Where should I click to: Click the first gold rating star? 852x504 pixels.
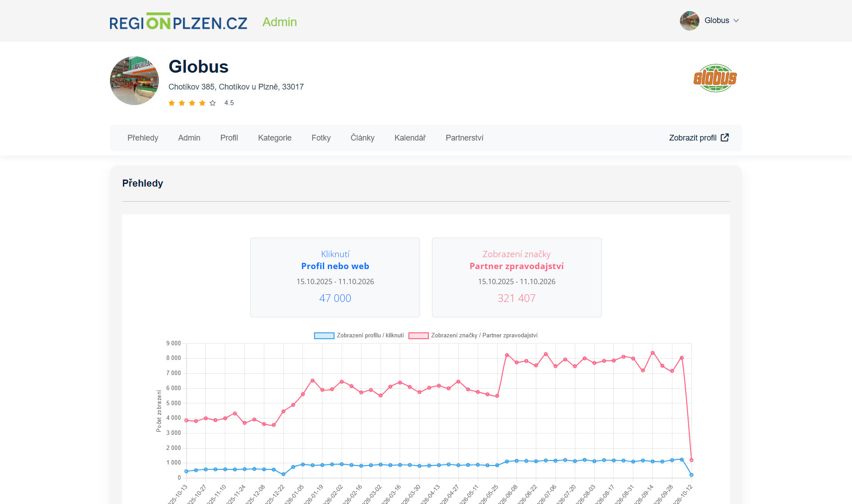172,103
